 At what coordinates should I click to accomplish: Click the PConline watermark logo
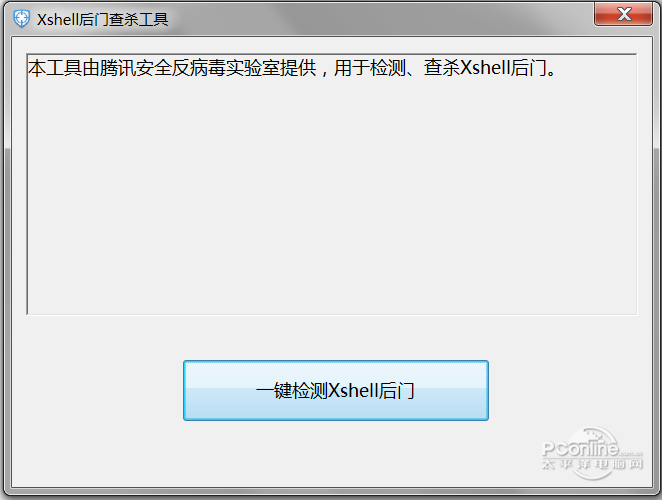coord(592,453)
